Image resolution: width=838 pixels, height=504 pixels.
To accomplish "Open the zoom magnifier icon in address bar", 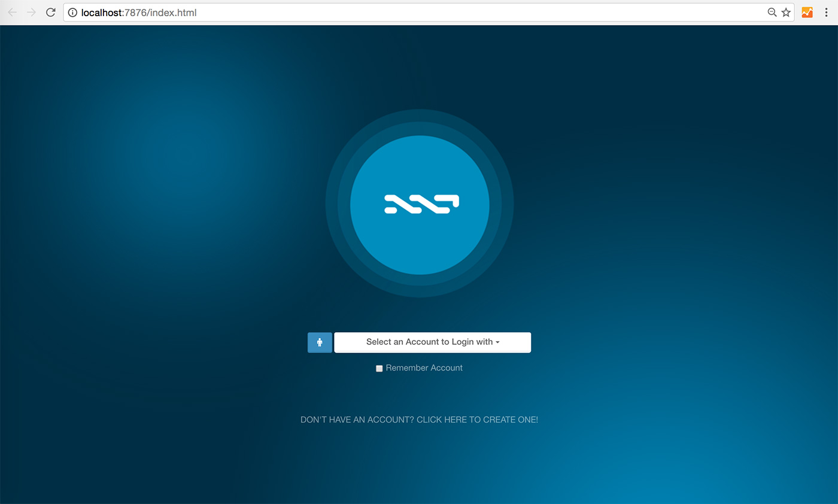I will point(772,12).
